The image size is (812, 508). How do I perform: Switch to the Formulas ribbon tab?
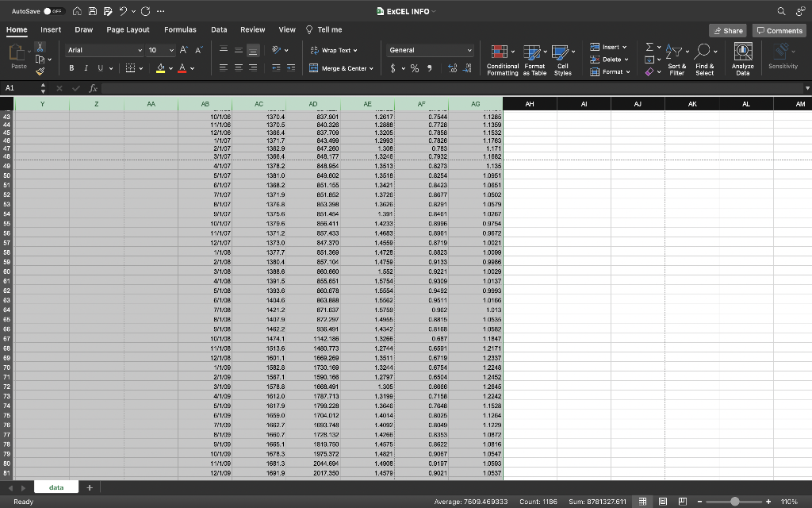pyautogui.click(x=180, y=29)
